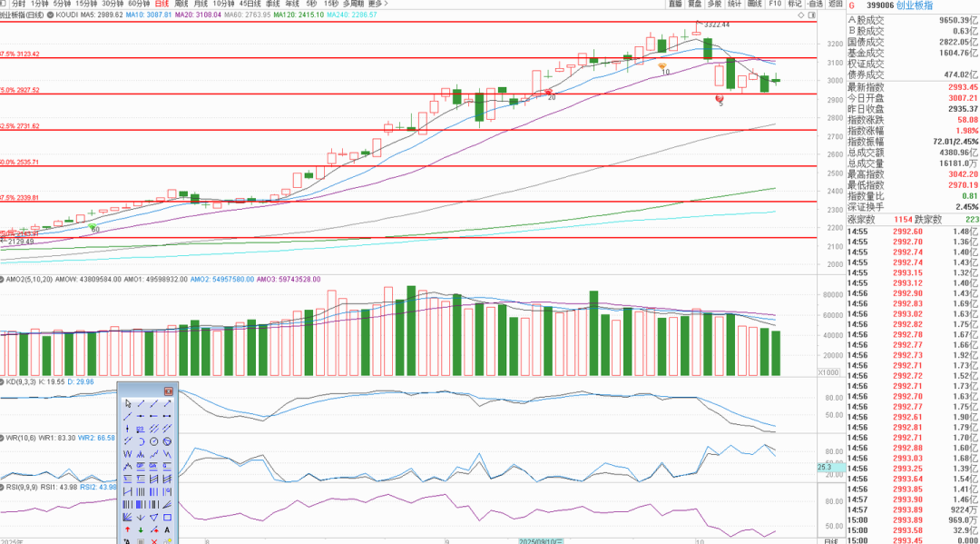980x544 pixels.
Task: Pick the zigzag uptrend wave tool
Action: 153,454
